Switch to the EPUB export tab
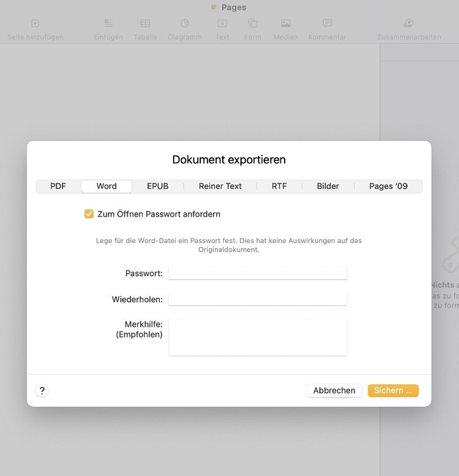The width and height of the screenshot is (459, 476). [x=157, y=186]
